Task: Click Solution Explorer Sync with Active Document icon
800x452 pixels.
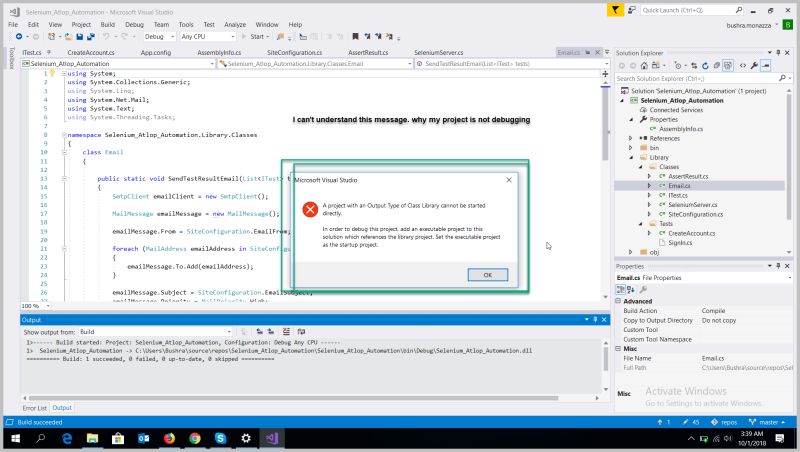Action: (694, 66)
